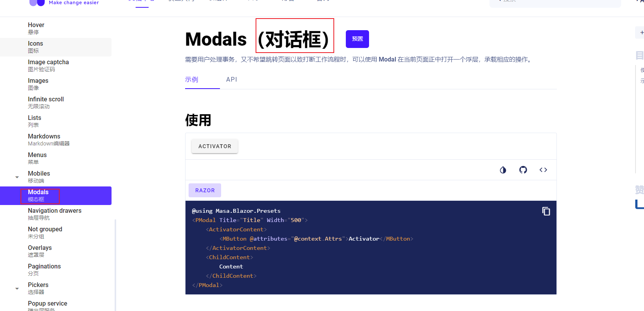Image resolution: width=644 pixels, height=311 pixels.
Task: Open the Images sidebar item
Action: [x=56, y=84]
